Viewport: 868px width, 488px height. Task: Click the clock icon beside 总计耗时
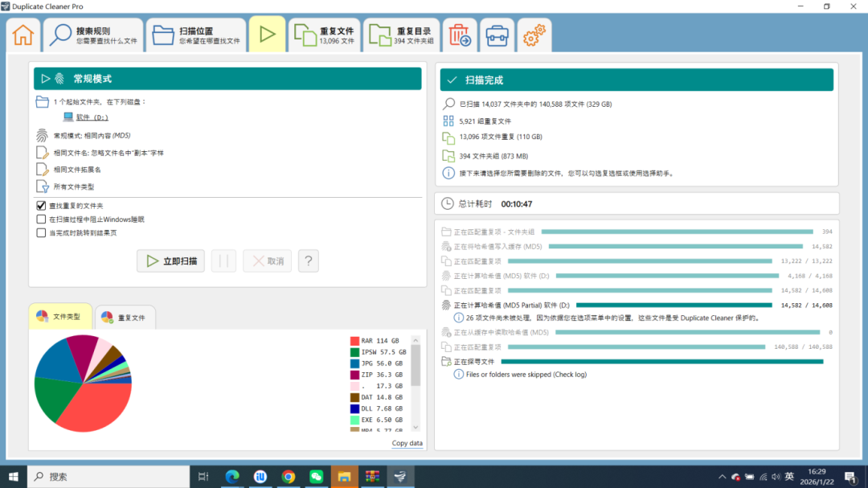coord(448,204)
